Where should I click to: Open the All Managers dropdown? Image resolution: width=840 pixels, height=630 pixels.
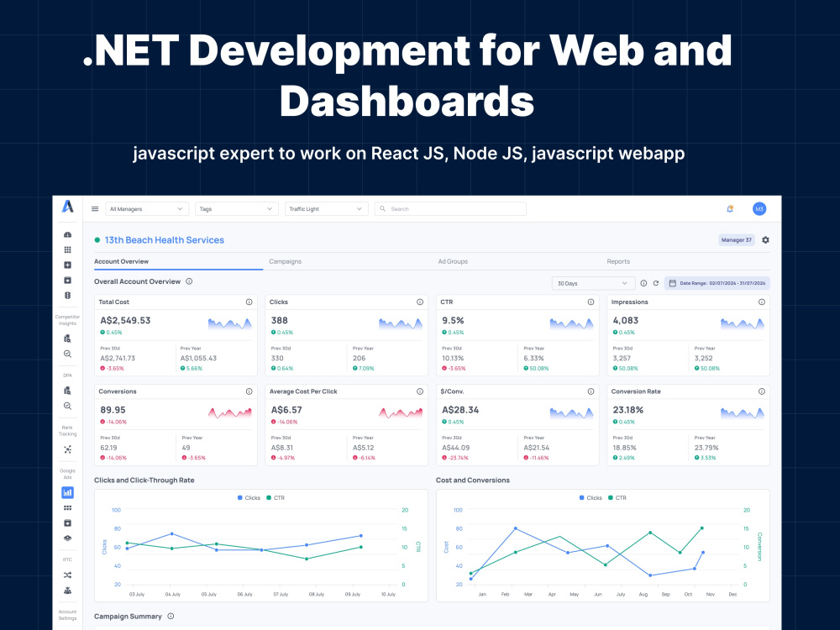point(147,209)
